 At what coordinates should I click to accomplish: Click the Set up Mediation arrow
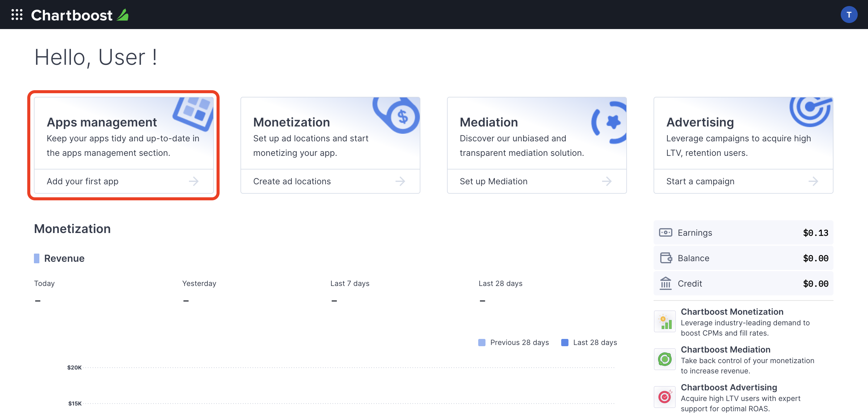[608, 181]
